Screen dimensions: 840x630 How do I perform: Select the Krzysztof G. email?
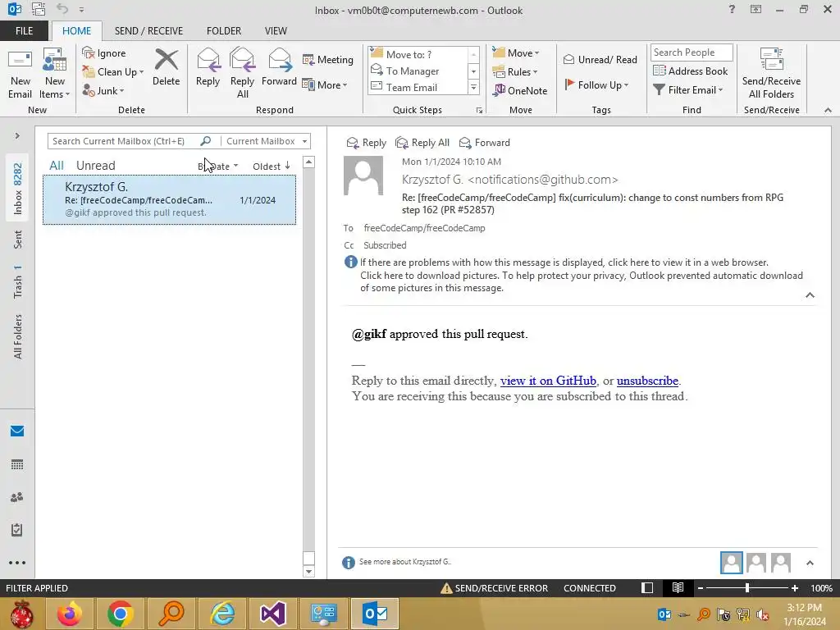tap(169, 200)
